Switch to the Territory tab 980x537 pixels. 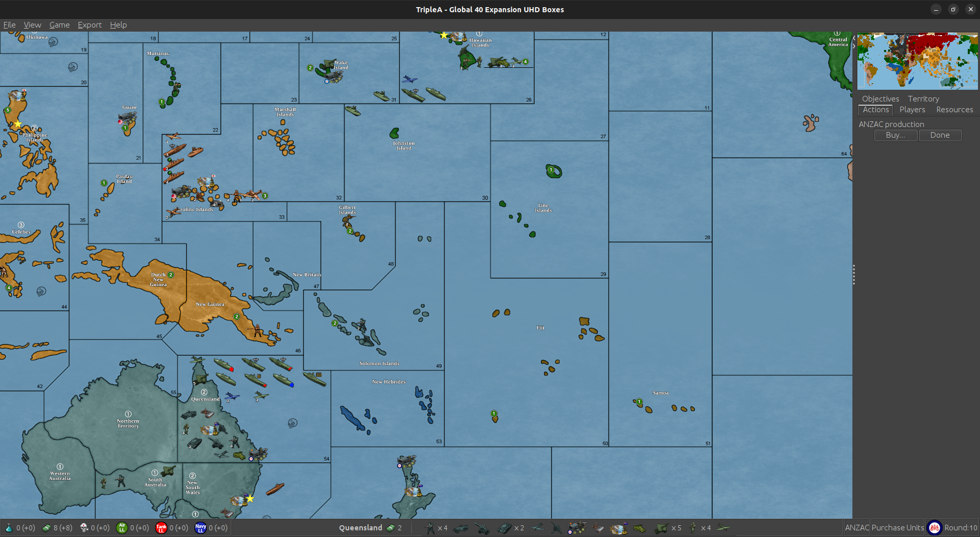[923, 99]
